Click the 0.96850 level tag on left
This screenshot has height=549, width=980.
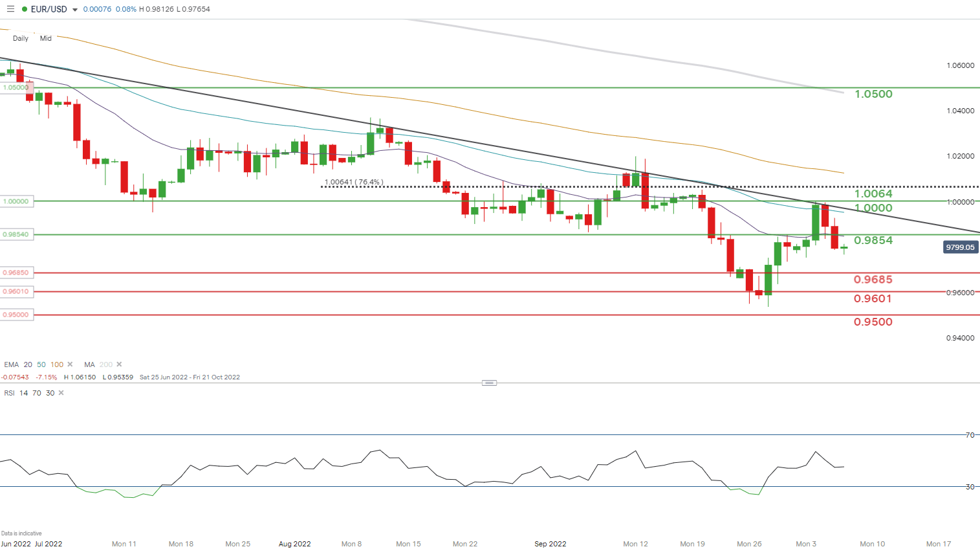pyautogui.click(x=16, y=273)
